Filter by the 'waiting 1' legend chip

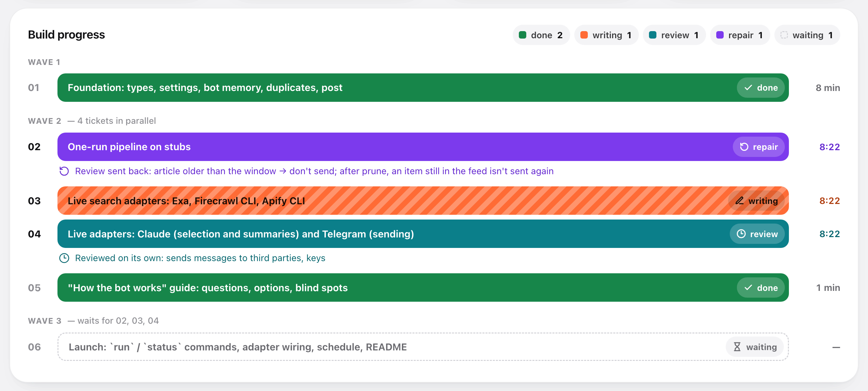(x=807, y=35)
